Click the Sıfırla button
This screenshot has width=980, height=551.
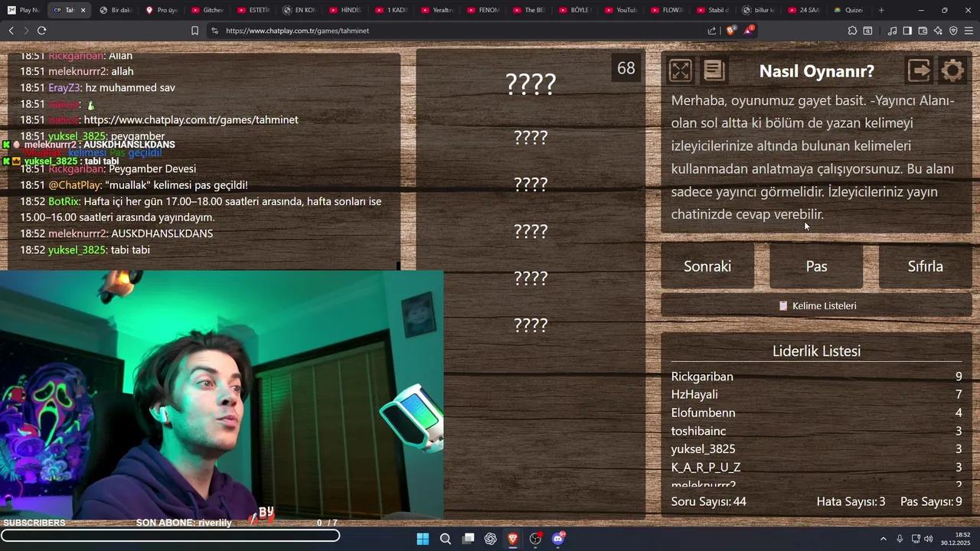925,266
